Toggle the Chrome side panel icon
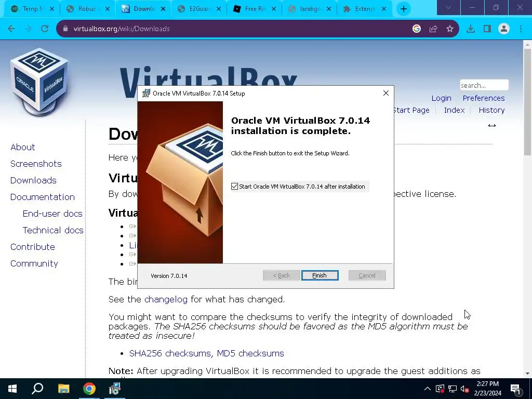Image resolution: width=532 pixels, height=399 pixels. pos(487,29)
